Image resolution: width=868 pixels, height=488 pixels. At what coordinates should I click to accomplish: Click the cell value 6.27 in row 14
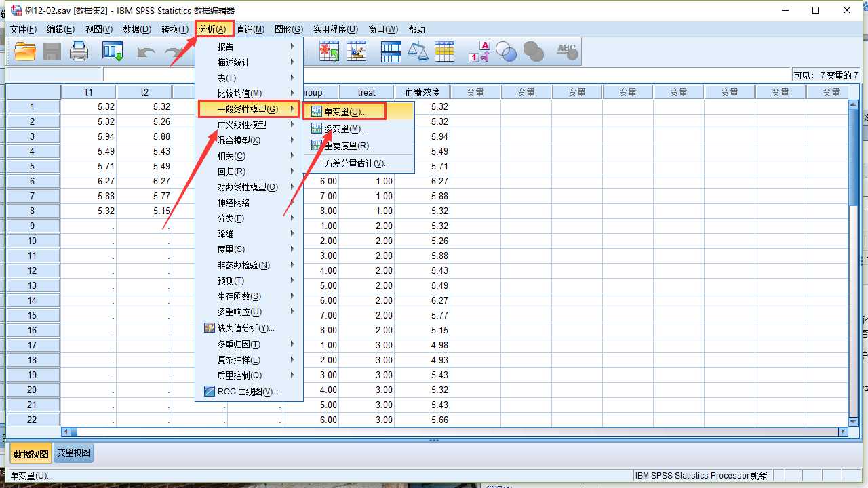pos(422,300)
